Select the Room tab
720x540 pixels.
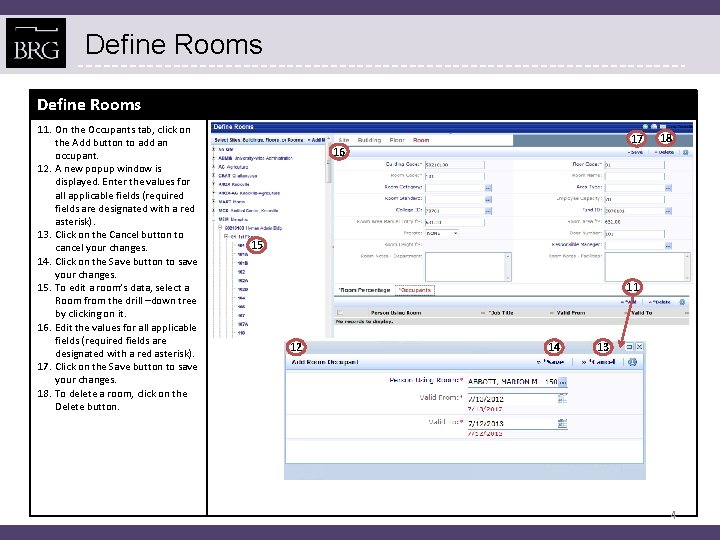pos(421,140)
